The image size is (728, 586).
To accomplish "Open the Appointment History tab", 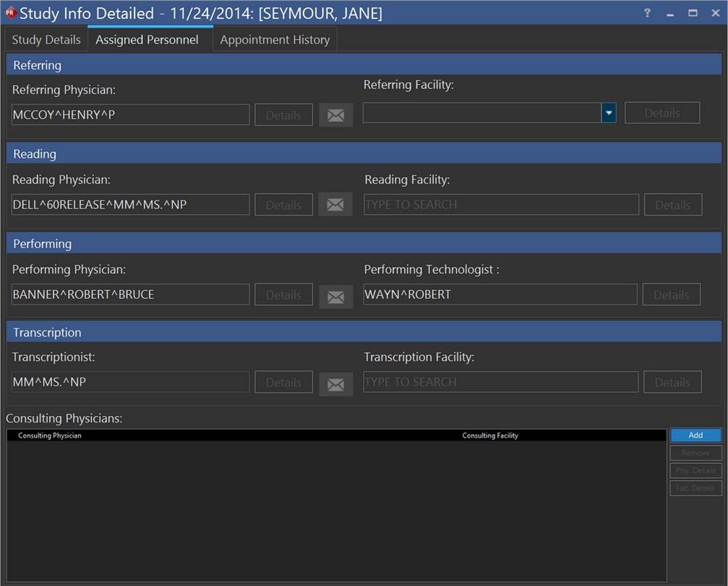I will tap(275, 40).
